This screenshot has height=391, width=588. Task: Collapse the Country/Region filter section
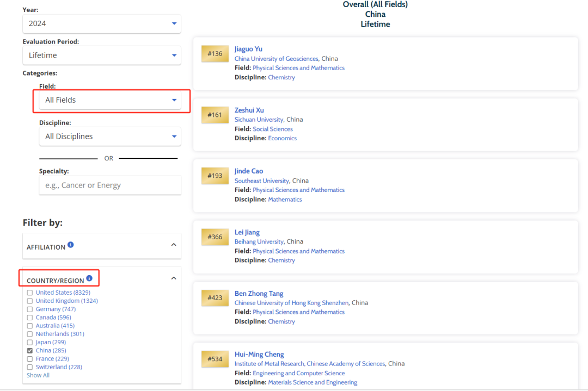tap(174, 278)
